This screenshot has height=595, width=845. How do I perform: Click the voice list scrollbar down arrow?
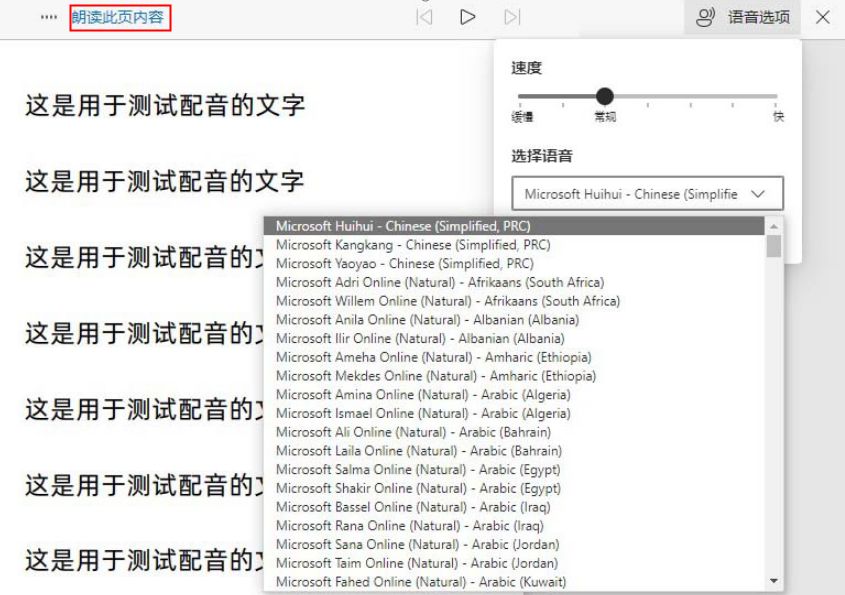click(x=774, y=581)
